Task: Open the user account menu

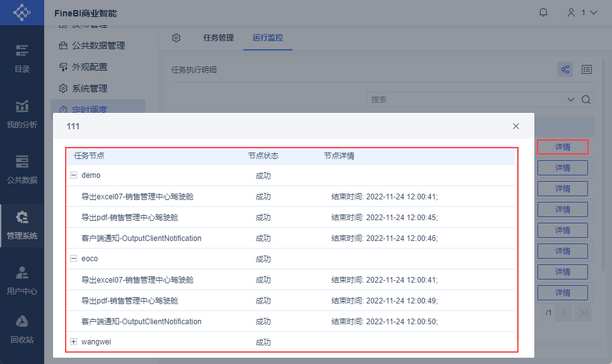Action: click(x=582, y=13)
